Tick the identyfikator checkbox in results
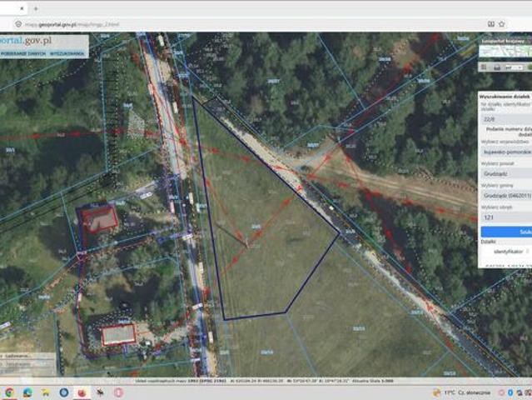532x400 pixels. [528, 252]
